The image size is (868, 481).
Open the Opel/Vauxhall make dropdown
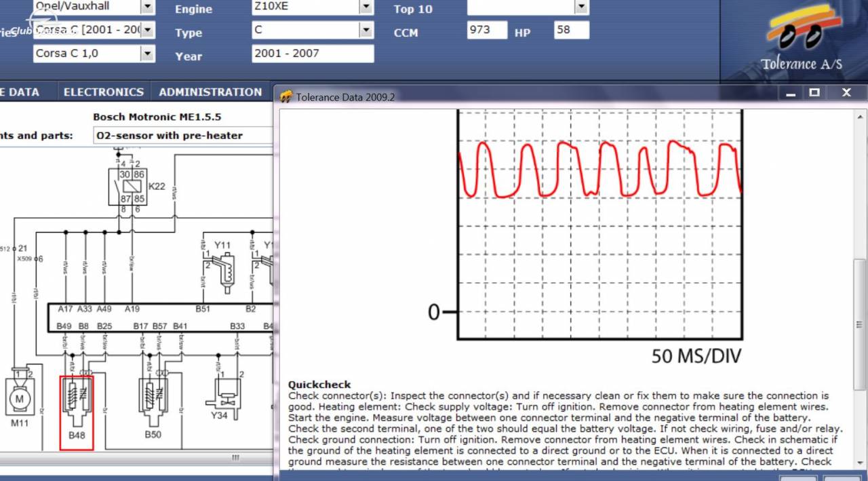pos(147,7)
